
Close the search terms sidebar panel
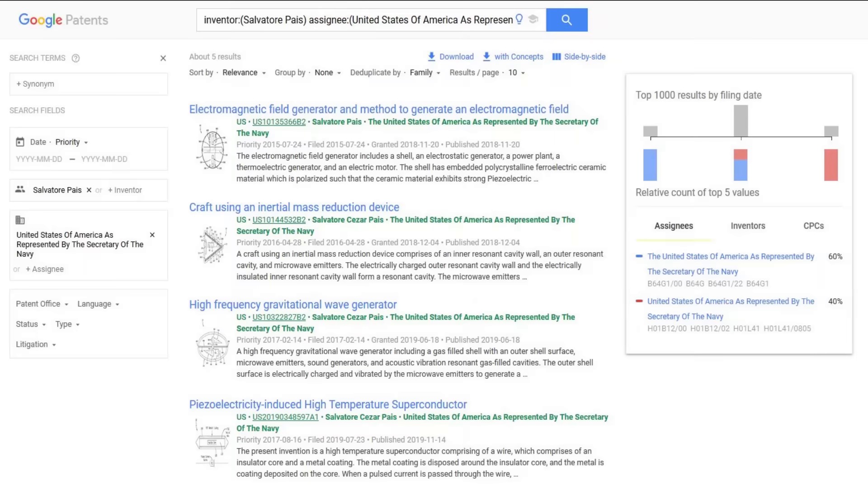163,58
